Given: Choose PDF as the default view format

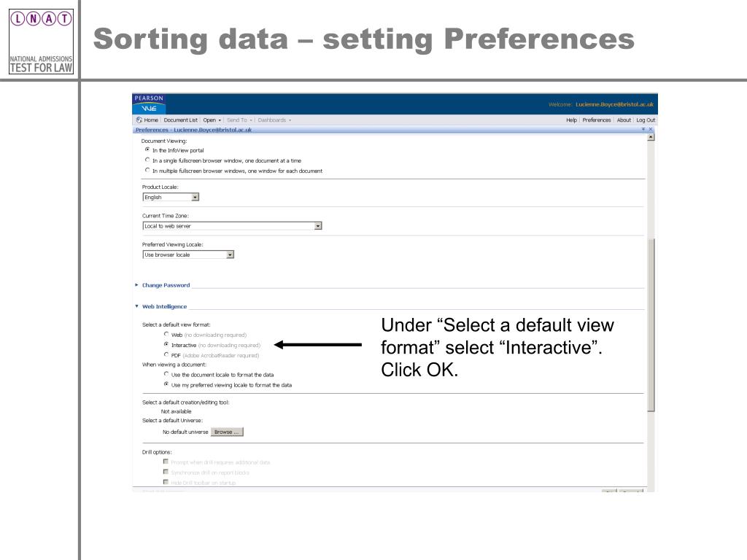Looking at the screenshot, I should (166, 355).
